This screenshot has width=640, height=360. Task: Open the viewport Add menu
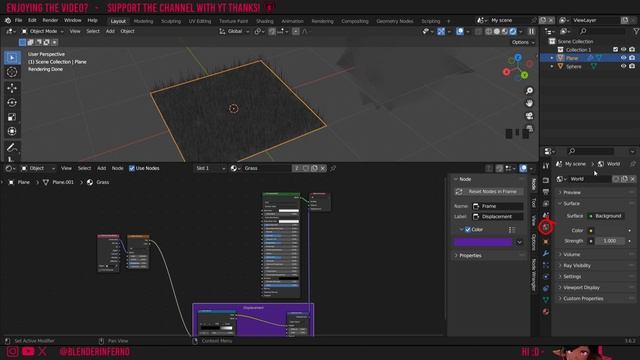tap(110, 31)
